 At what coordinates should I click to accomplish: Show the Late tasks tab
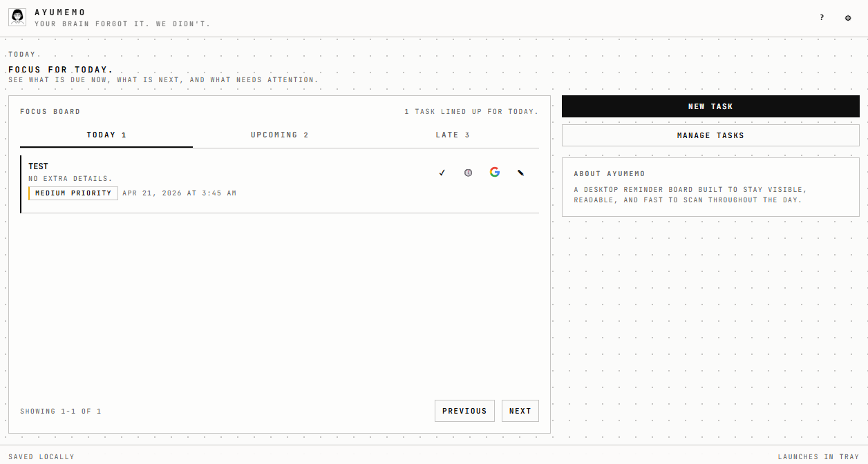click(x=453, y=135)
